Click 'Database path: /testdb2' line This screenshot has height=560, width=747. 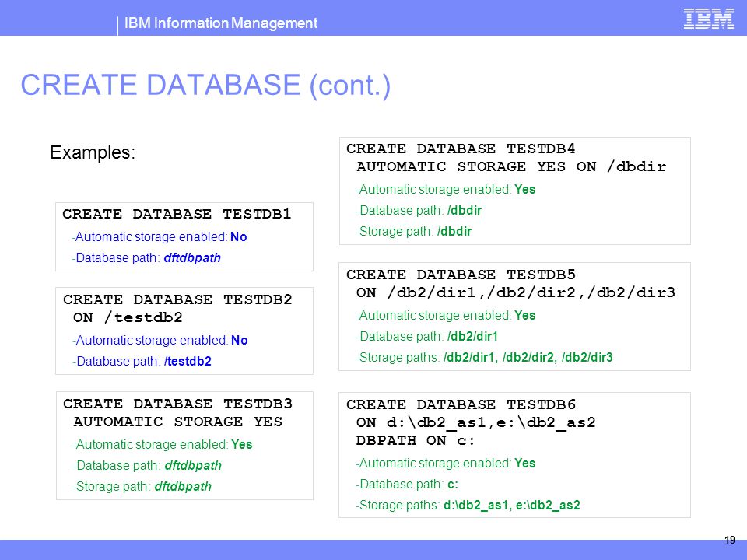point(142,361)
